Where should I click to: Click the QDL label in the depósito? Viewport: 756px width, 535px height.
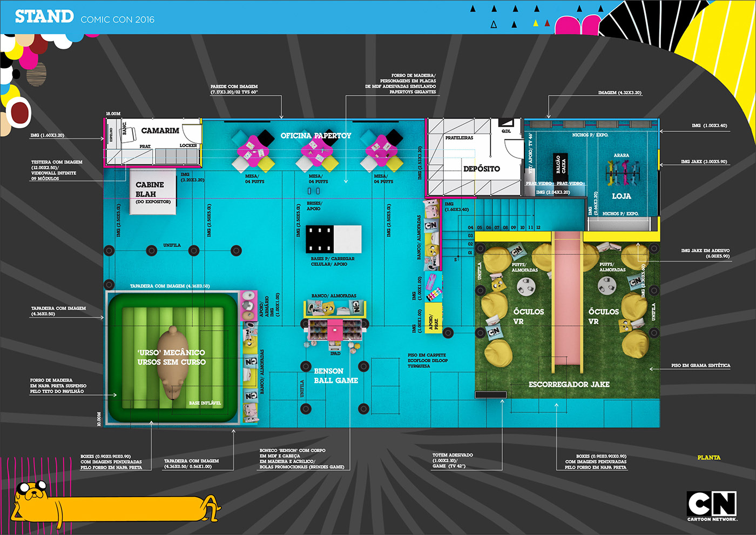click(506, 131)
